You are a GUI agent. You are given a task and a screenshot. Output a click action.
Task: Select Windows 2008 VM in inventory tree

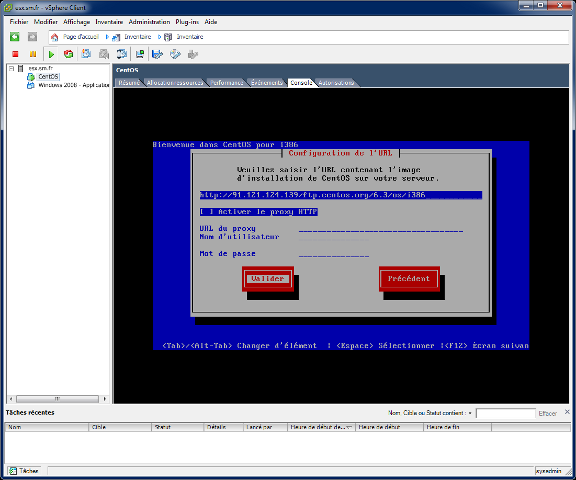pyautogui.click(x=73, y=85)
